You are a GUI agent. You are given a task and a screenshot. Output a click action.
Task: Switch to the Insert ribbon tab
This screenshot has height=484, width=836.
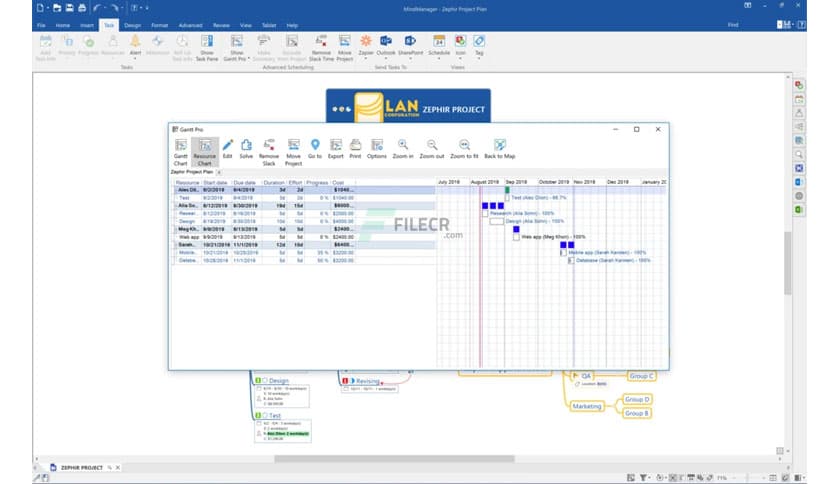pyautogui.click(x=87, y=25)
